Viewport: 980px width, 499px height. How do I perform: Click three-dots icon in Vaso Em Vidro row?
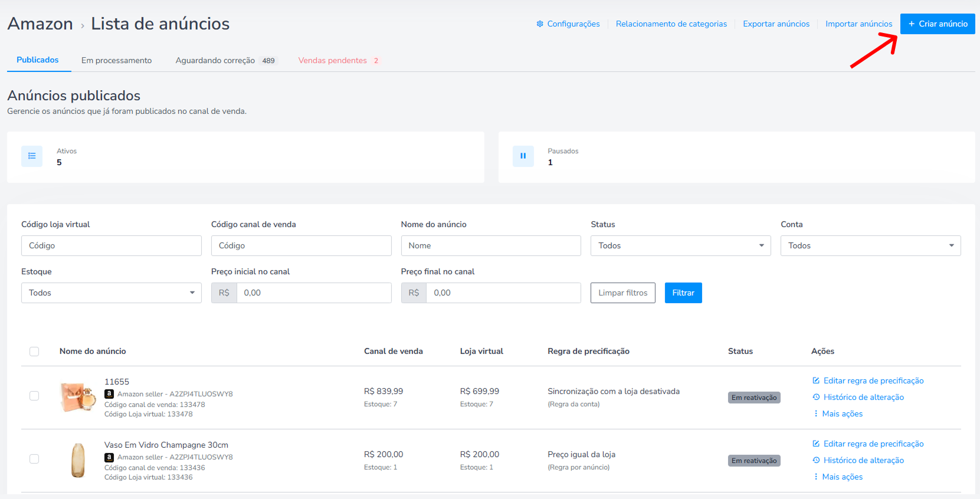[x=816, y=477]
